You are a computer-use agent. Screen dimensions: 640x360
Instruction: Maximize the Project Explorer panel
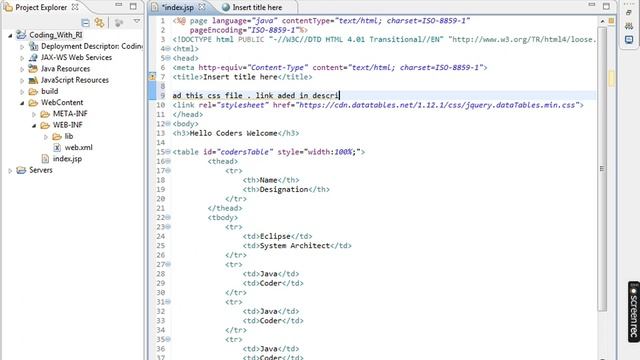133,6
